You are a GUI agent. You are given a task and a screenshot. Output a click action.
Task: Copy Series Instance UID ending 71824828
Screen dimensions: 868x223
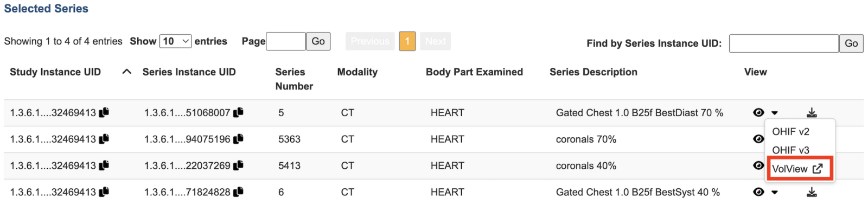238,192
